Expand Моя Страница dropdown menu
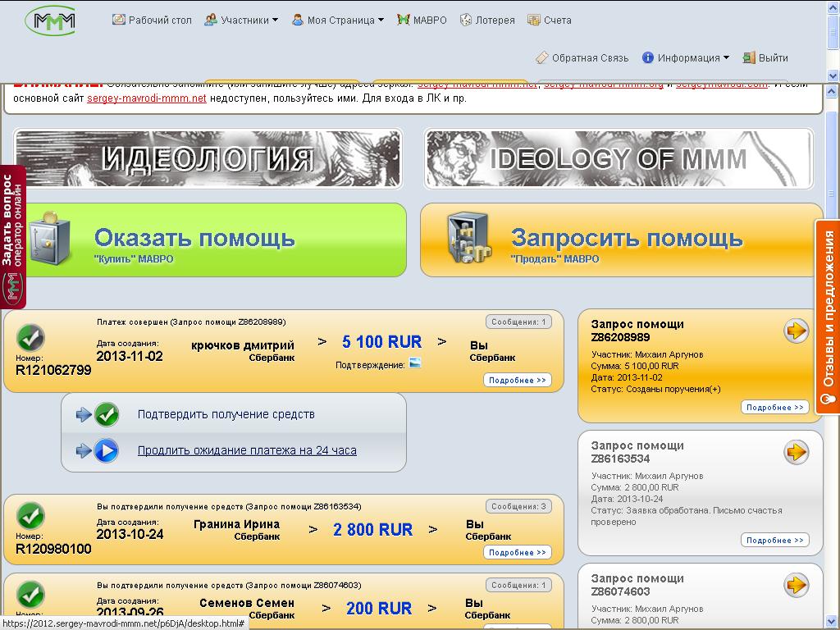The image size is (840, 630). 338,20
